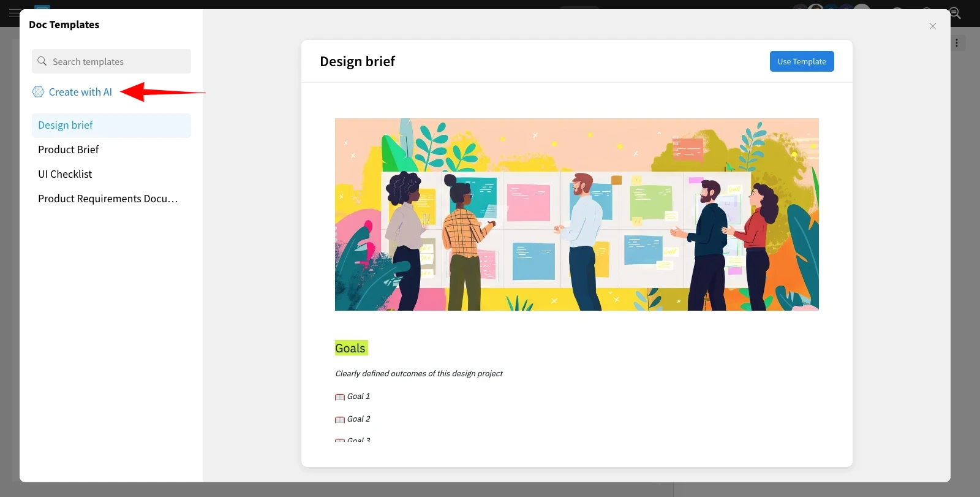This screenshot has width=980, height=497.
Task: Select the Product Requirements Document template
Action: tap(108, 199)
